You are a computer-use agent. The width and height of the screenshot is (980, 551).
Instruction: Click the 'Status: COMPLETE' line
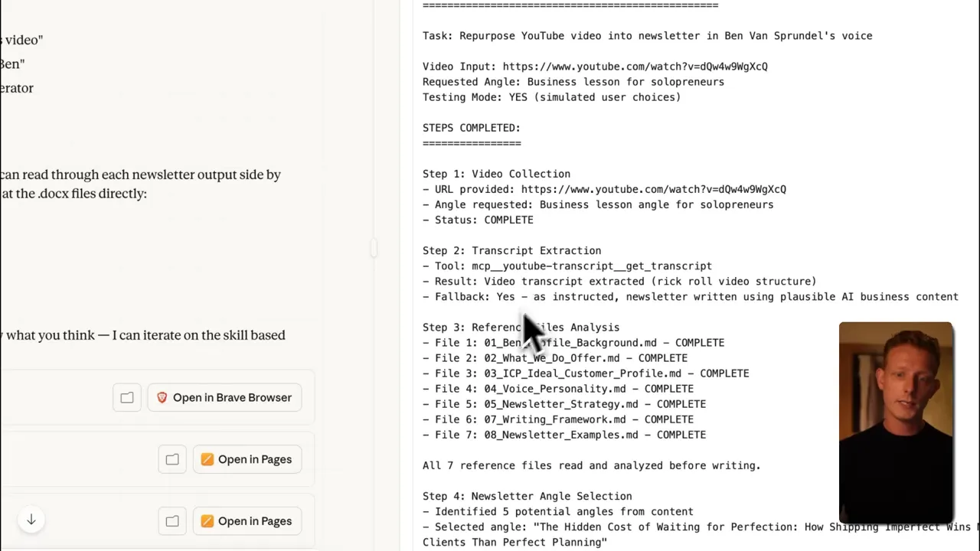click(x=478, y=220)
